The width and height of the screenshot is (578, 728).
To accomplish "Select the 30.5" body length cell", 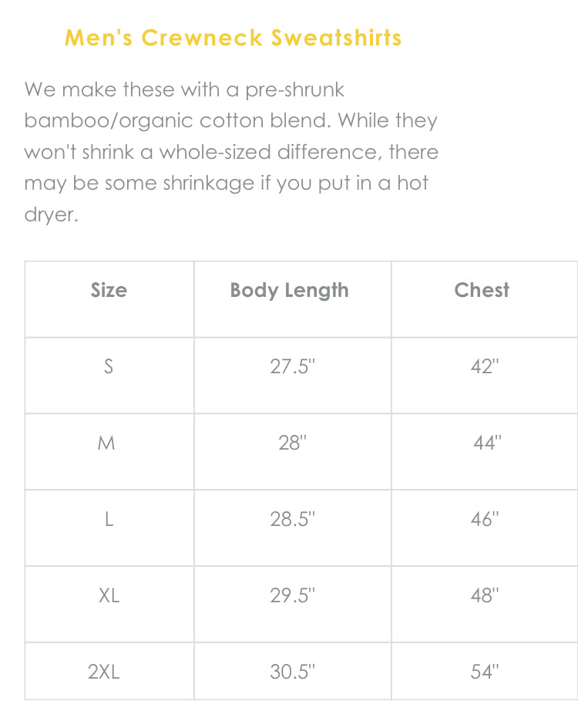I will 292,672.
